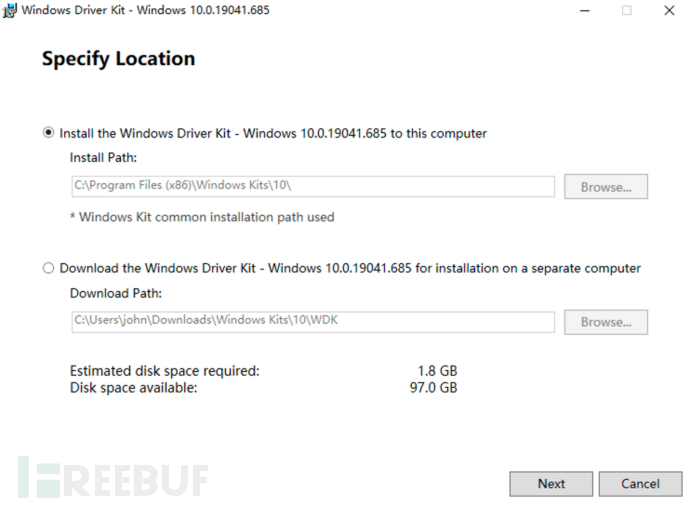The height and width of the screenshot is (505, 690).
Task: Click the Windows Kit common installation path note
Action: point(202,217)
